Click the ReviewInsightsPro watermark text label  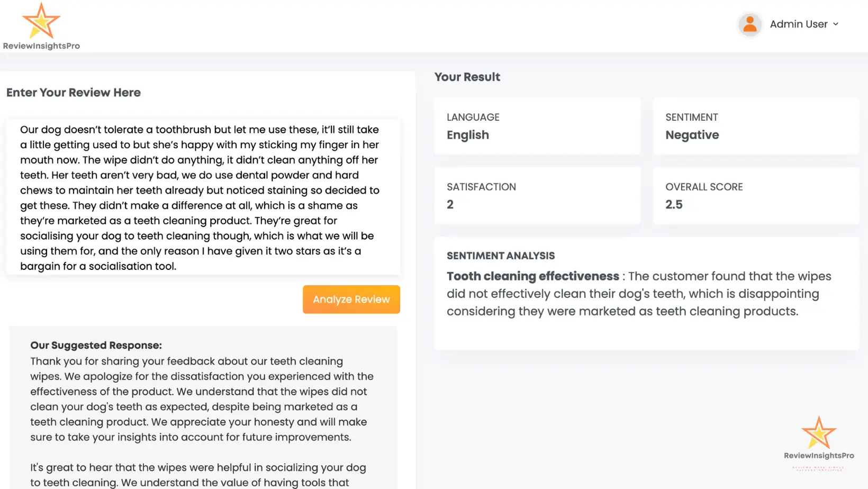coord(819,456)
